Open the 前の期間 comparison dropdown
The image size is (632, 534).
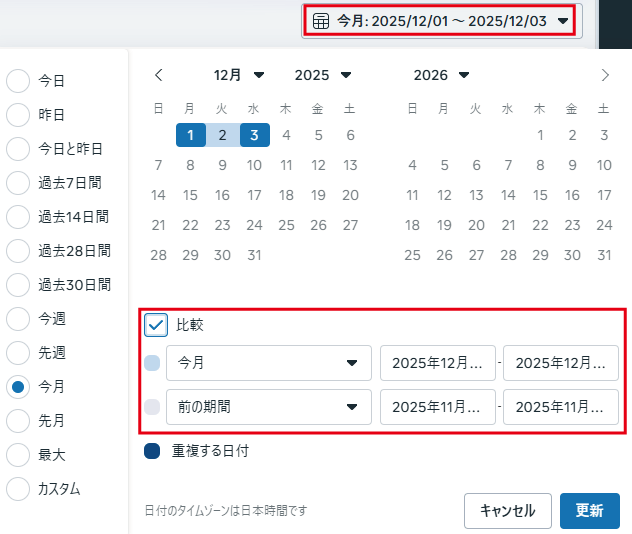[269, 407]
